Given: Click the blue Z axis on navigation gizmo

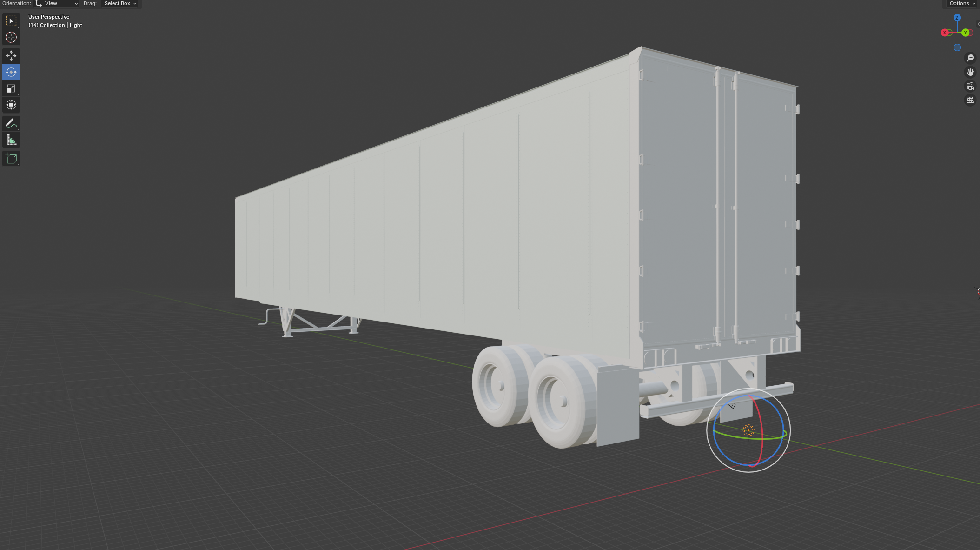Looking at the screenshot, I should coord(957,18).
